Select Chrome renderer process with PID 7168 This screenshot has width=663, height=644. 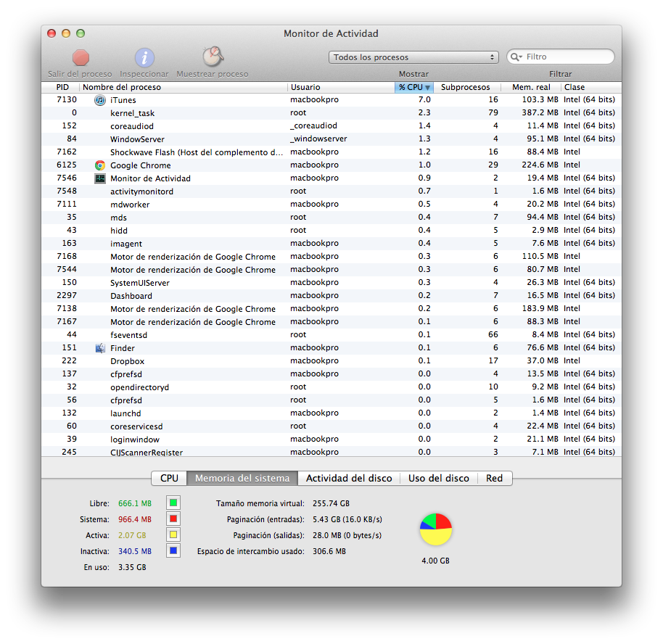click(331, 257)
